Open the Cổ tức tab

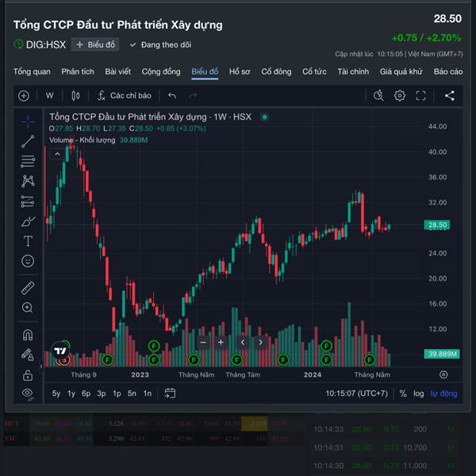click(314, 71)
